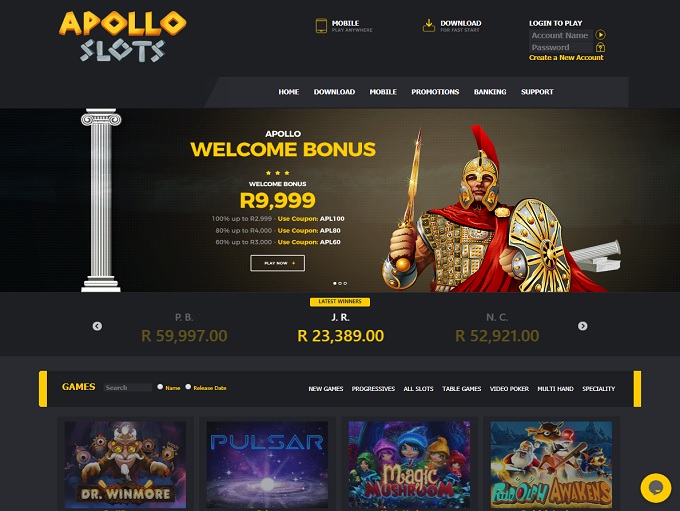Filter games by Progressives
Screen dimensions: 680x511
coord(373,389)
